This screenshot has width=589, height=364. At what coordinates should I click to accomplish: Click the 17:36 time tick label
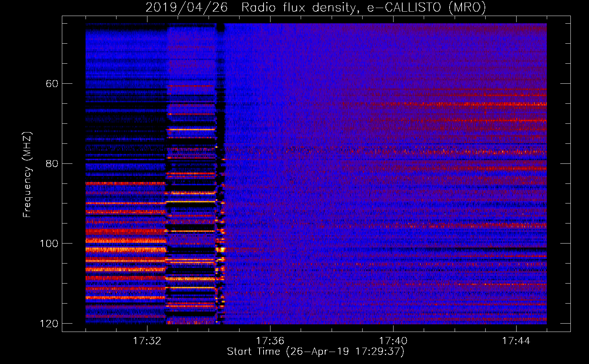(x=270, y=341)
